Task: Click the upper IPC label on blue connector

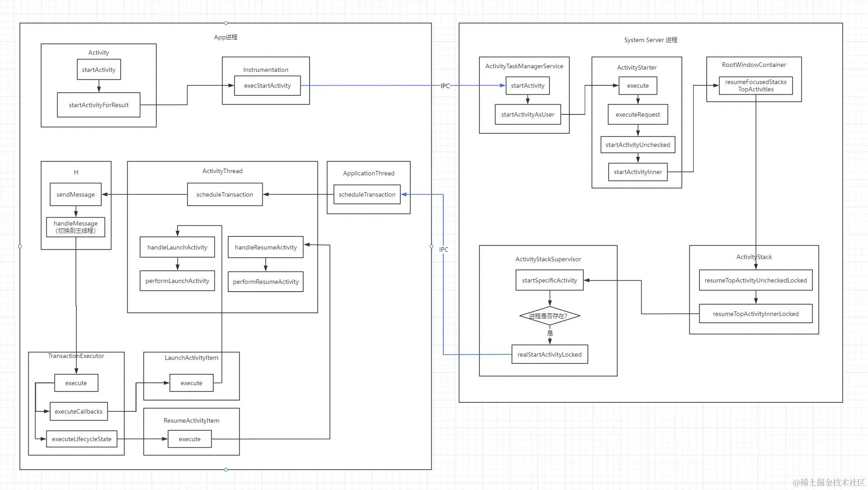Action: (445, 86)
